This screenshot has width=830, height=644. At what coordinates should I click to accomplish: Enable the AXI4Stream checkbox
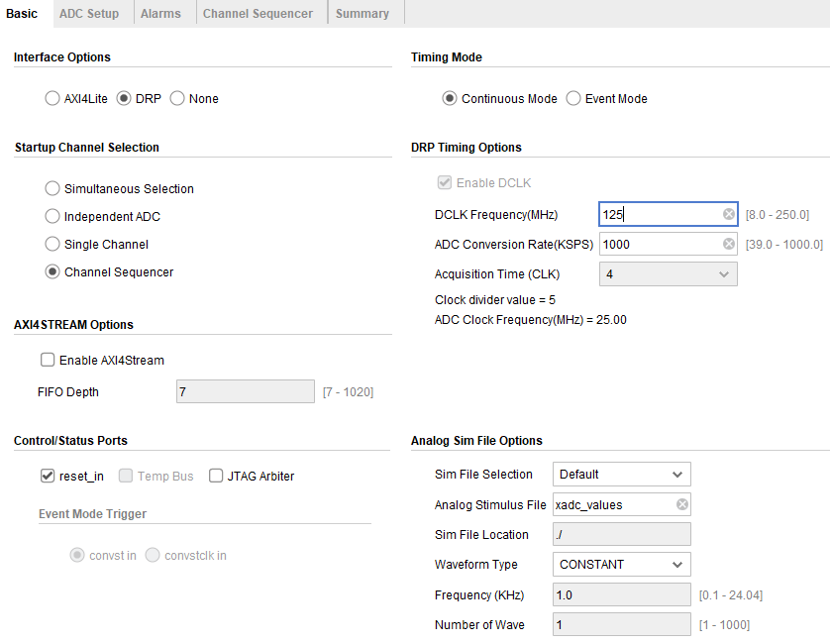click(48, 360)
